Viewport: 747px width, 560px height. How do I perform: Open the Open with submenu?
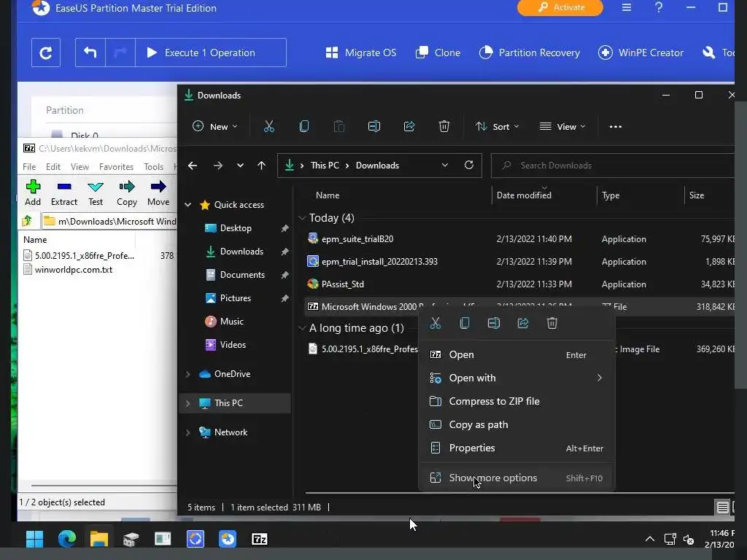pos(516,378)
